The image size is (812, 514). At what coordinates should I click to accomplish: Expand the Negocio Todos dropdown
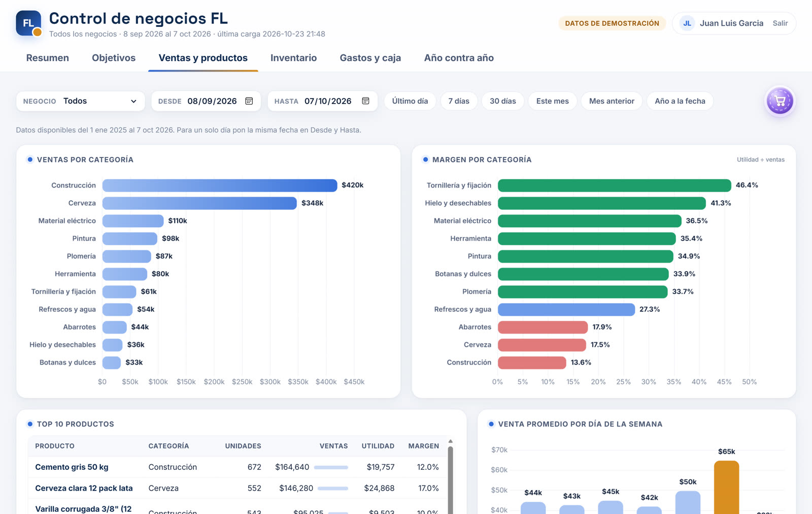[81, 101]
